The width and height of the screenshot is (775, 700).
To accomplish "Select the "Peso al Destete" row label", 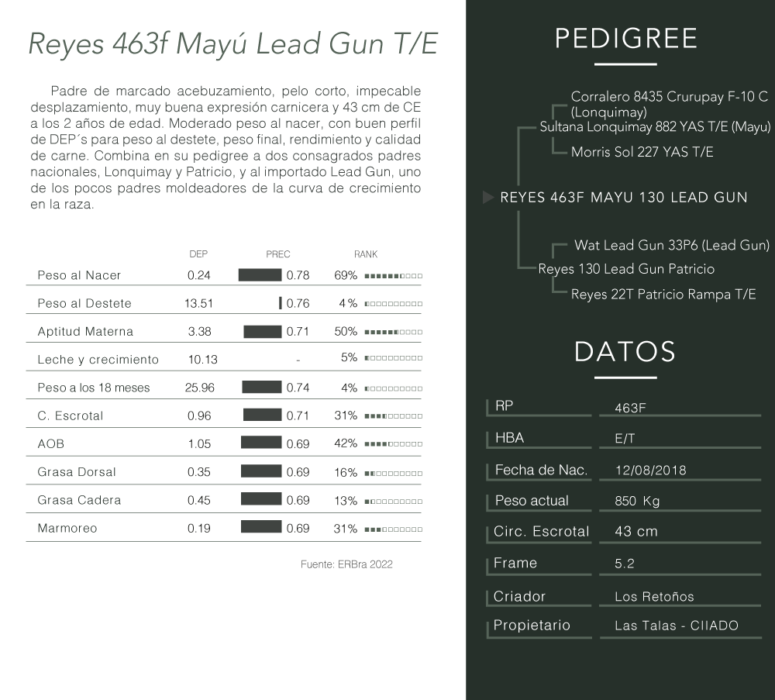I will click(84, 304).
